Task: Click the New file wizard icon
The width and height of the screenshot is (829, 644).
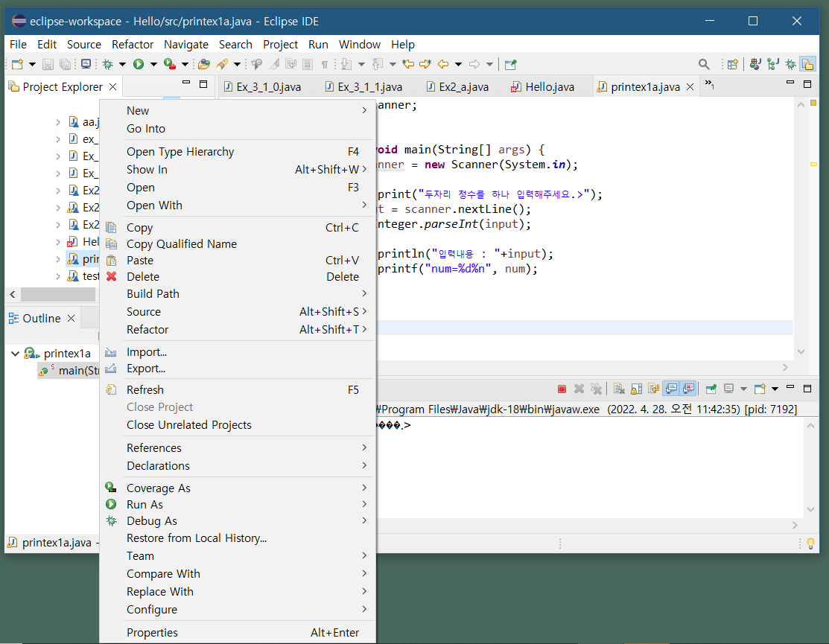Action: pos(17,65)
